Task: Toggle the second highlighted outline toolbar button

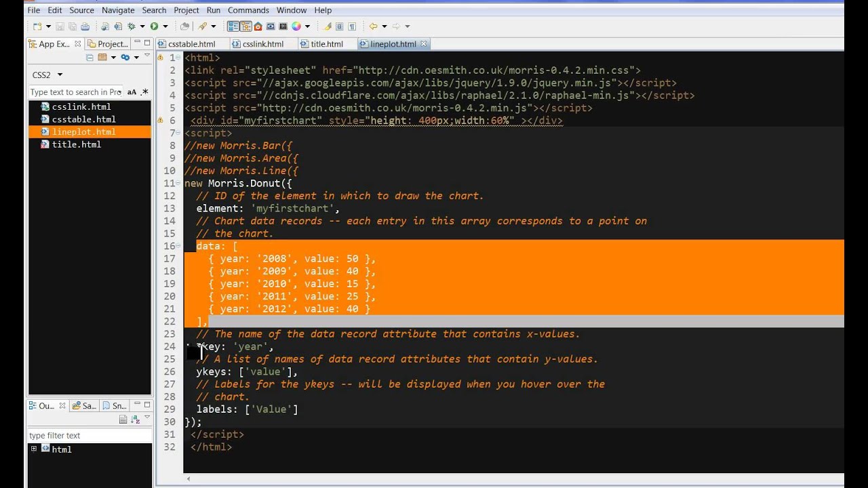Action: [x=245, y=26]
